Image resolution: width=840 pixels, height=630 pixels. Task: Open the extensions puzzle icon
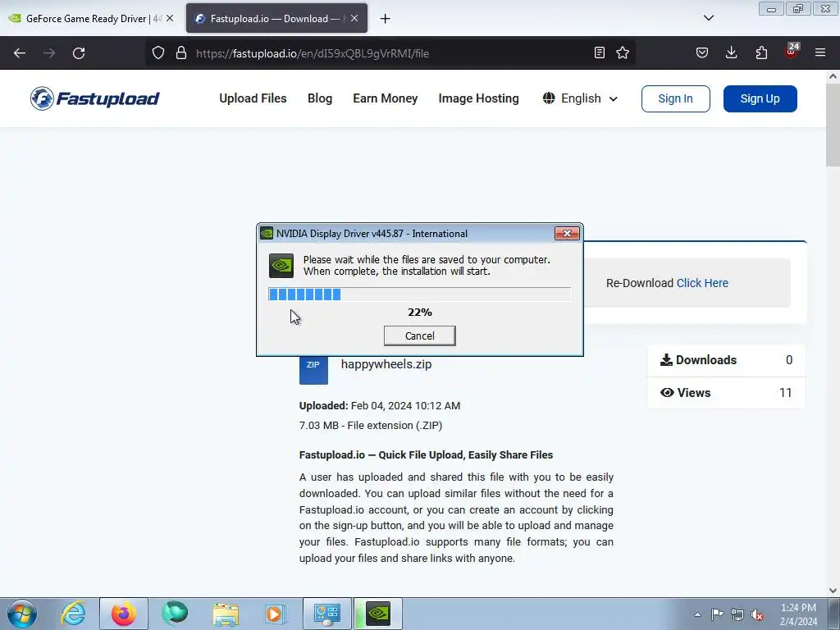[x=761, y=52]
